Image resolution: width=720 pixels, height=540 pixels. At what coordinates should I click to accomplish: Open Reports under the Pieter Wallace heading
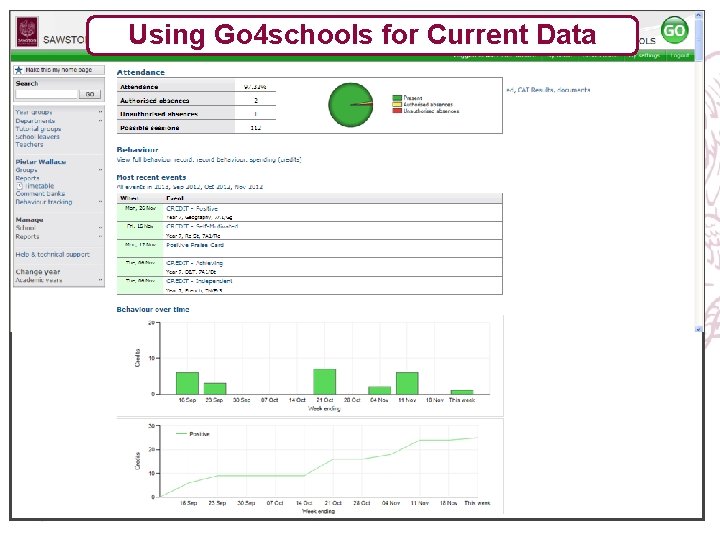click(x=27, y=178)
